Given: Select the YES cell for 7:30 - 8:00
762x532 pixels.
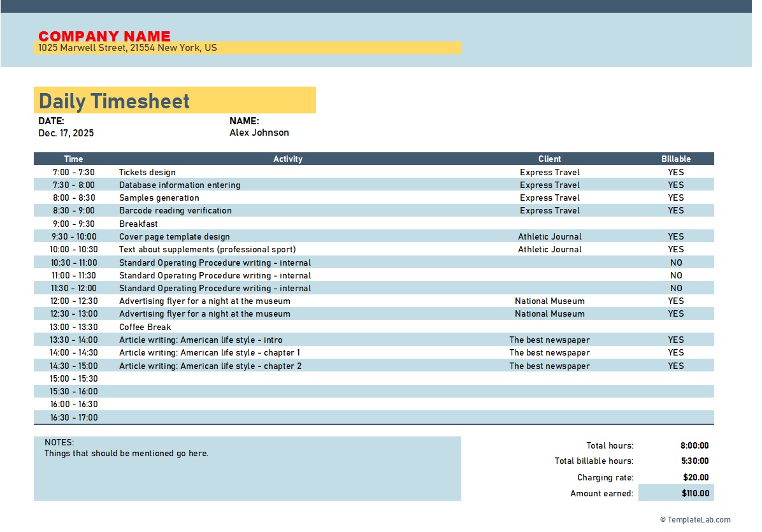Looking at the screenshot, I should (676, 185).
